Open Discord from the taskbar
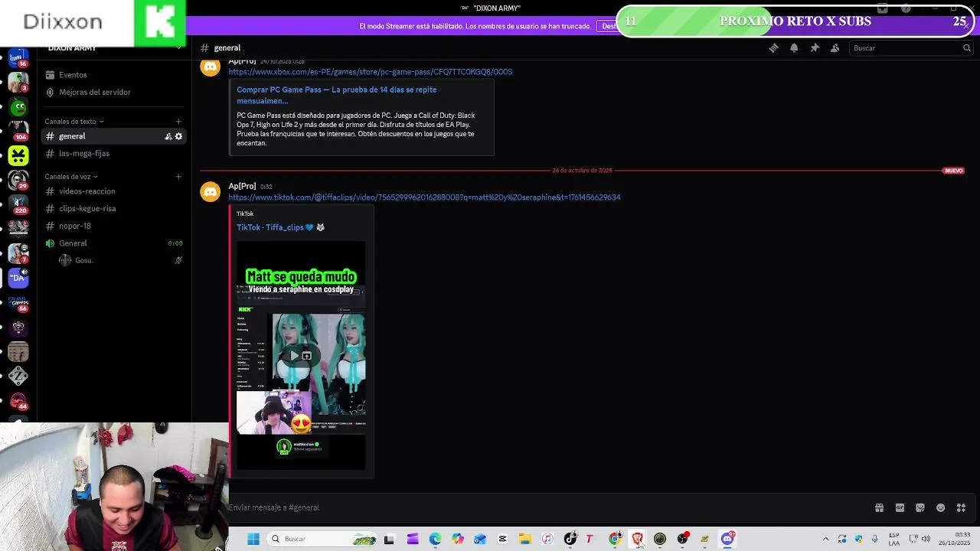The width and height of the screenshot is (980, 551). pyautogui.click(x=727, y=539)
